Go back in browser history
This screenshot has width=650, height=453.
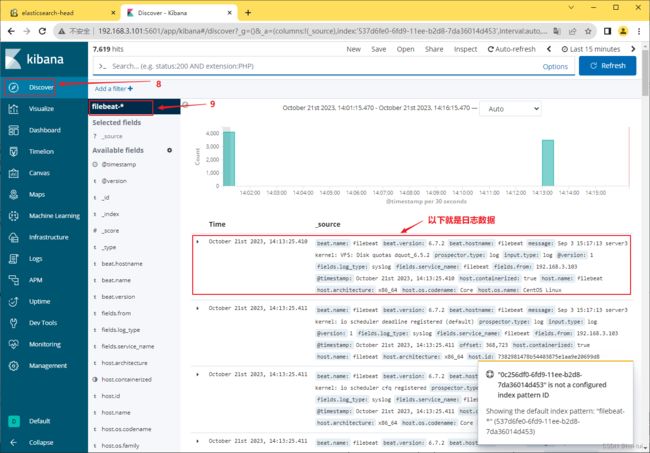pyautogui.click(x=11, y=31)
